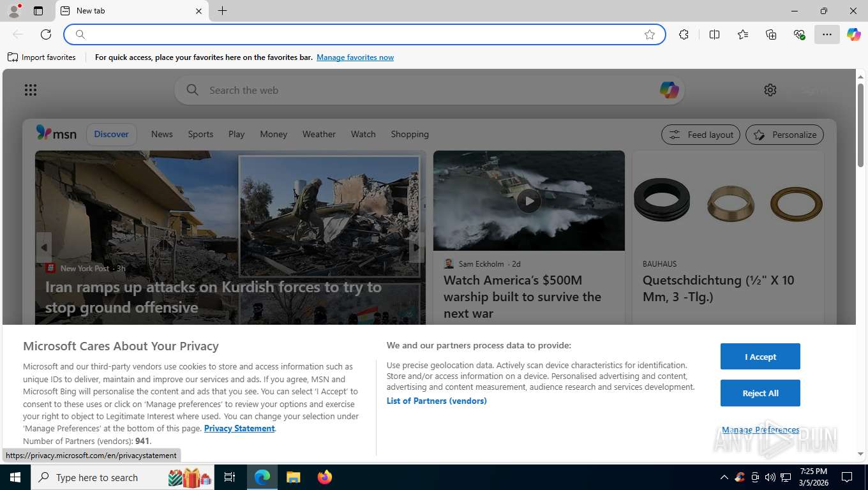Click Reject All on privacy banner
This screenshot has width=868, height=490.
pos(760,393)
